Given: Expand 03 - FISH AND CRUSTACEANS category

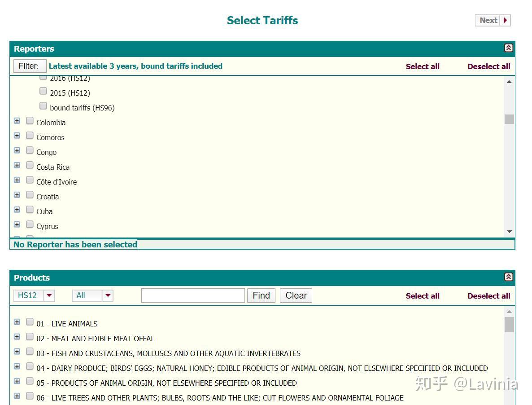Looking at the screenshot, I should [17, 352].
